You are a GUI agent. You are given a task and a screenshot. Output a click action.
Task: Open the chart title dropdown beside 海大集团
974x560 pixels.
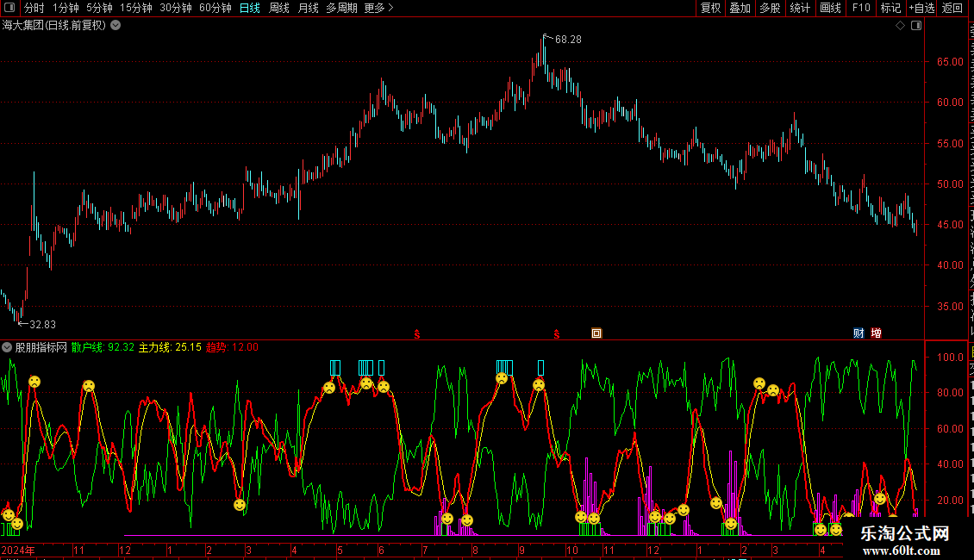point(116,26)
